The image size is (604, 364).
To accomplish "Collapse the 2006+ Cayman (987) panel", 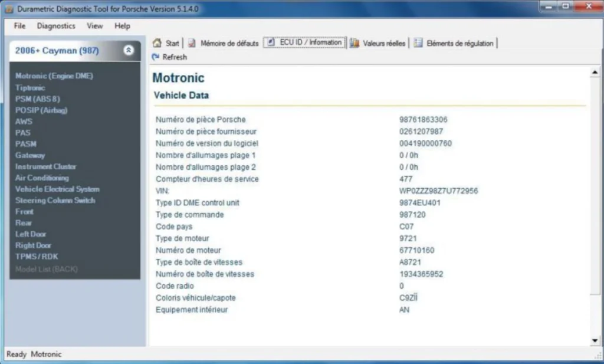I will pos(129,51).
